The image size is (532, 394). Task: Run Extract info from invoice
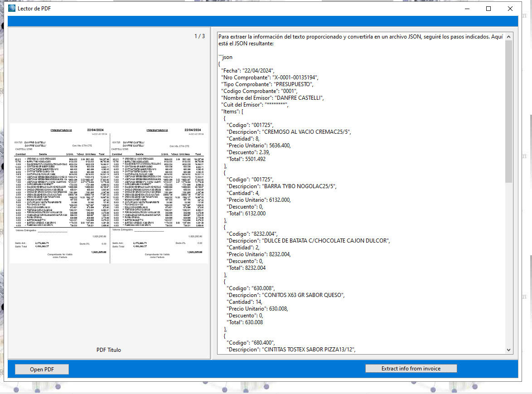[x=411, y=369]
